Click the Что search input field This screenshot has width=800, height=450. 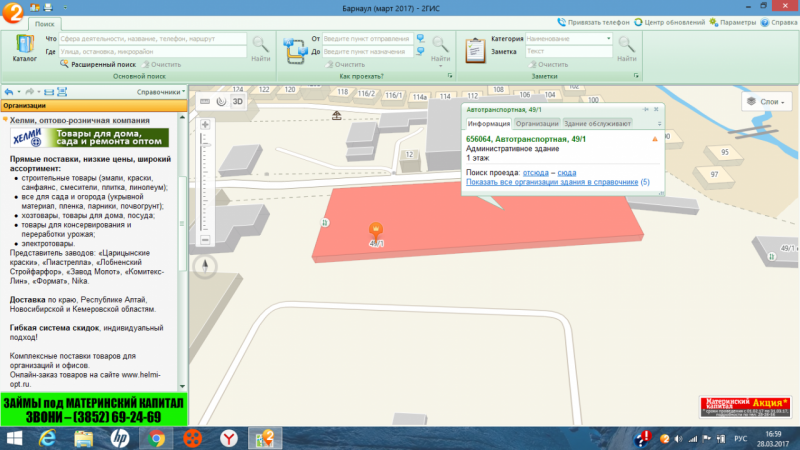click(x=152, y=38)
